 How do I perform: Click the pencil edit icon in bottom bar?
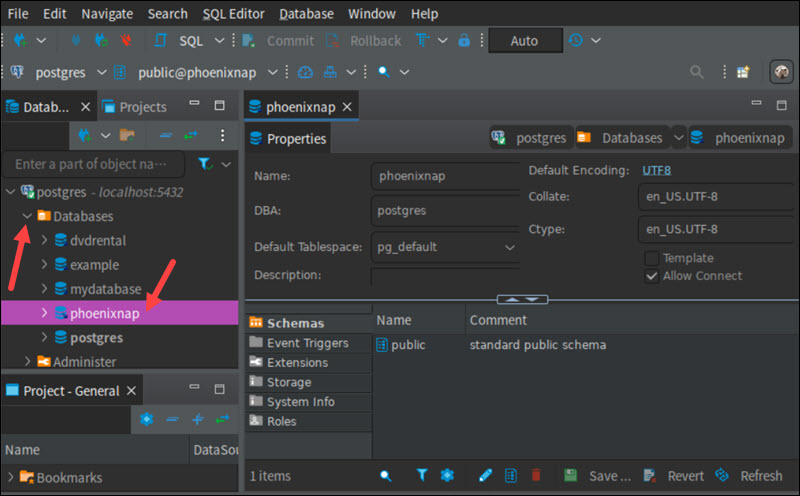[x=485, y=476]
